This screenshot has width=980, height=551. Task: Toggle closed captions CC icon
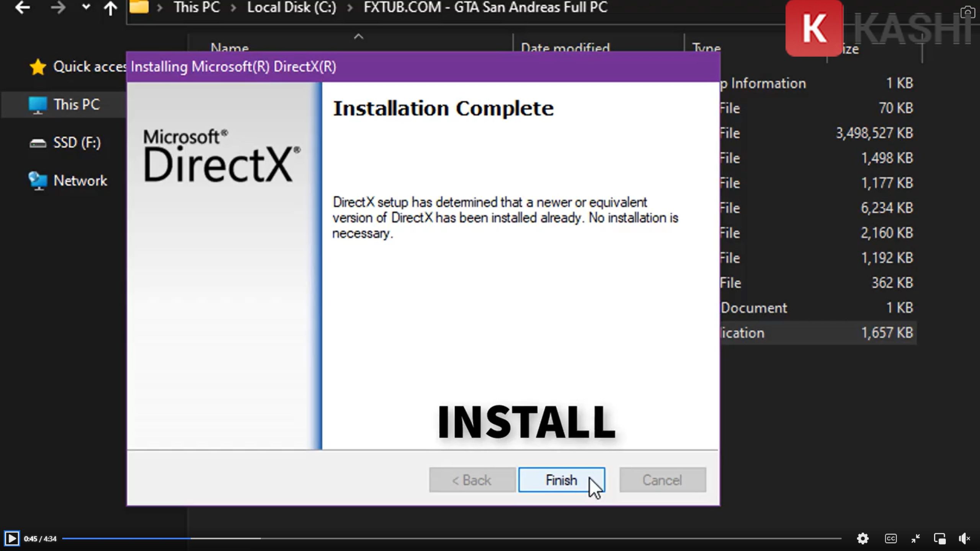890,538
